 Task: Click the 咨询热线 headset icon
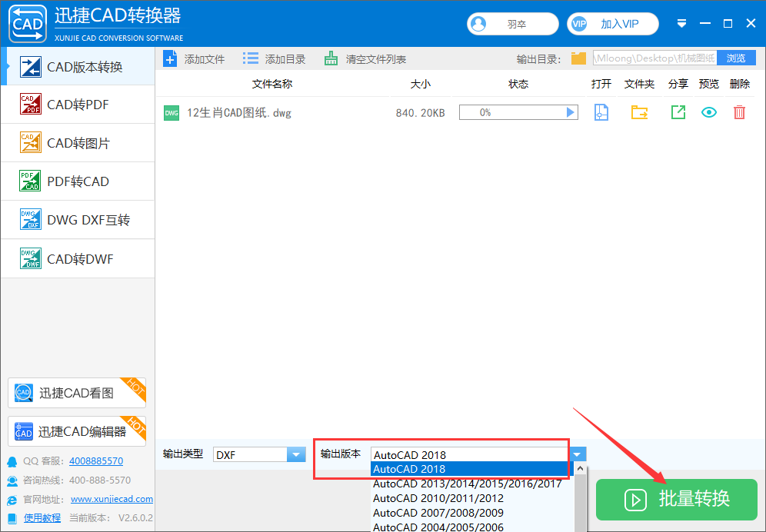click(x=12, y=480)
